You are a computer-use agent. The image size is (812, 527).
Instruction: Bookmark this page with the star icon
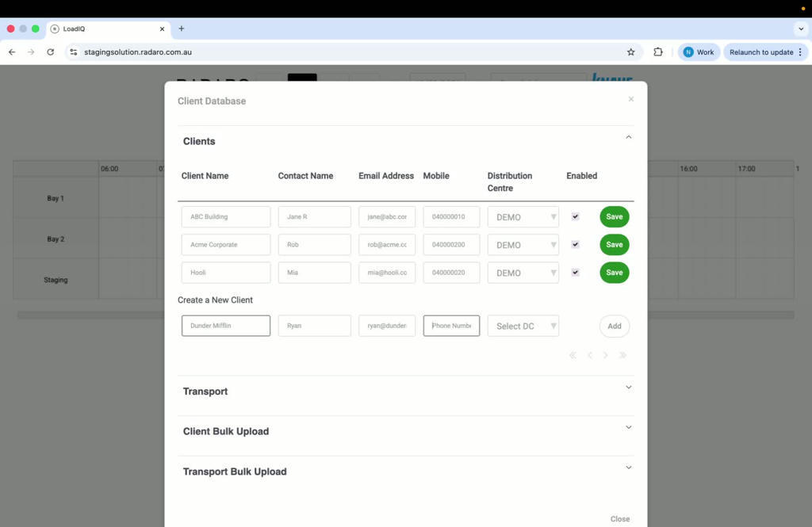(630, 52)
